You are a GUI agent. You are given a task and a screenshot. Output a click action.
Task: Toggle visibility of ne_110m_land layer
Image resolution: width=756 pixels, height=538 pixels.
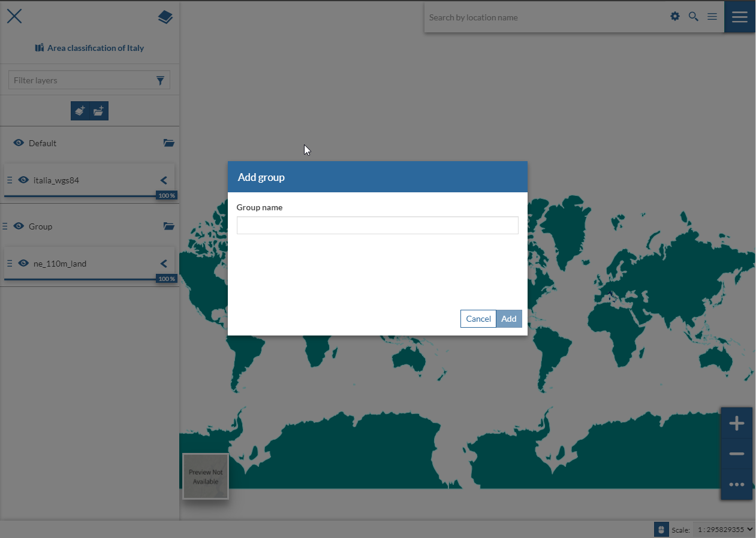point(23,263)
